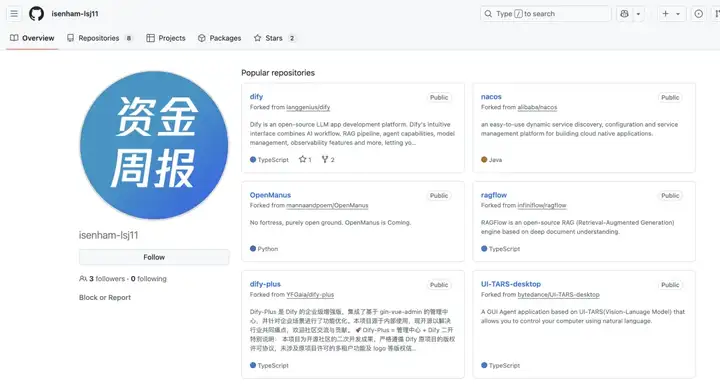Open the dify repository
This screenshot has width=720, height=390.
(256, 97)
